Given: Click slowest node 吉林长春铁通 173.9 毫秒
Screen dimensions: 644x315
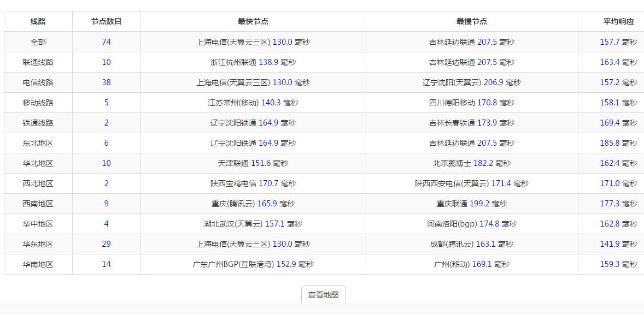Looking at the screenshot, I should (x=471, y=123).
